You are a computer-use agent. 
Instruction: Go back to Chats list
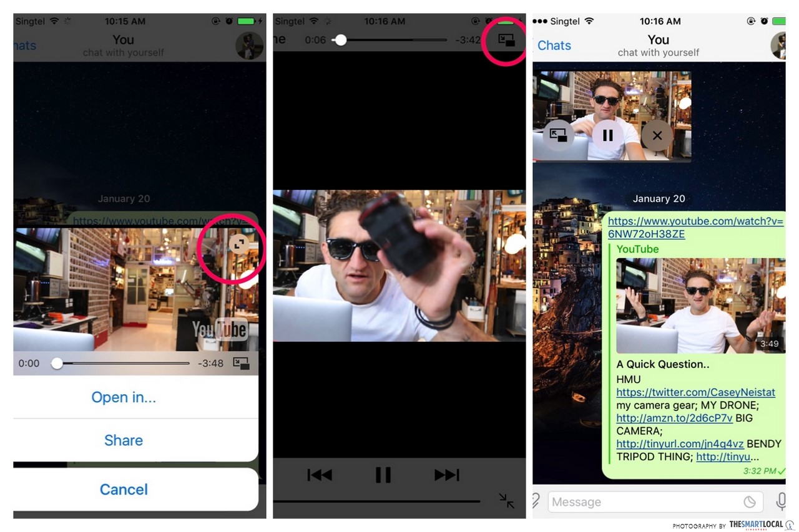coord(554,46)
